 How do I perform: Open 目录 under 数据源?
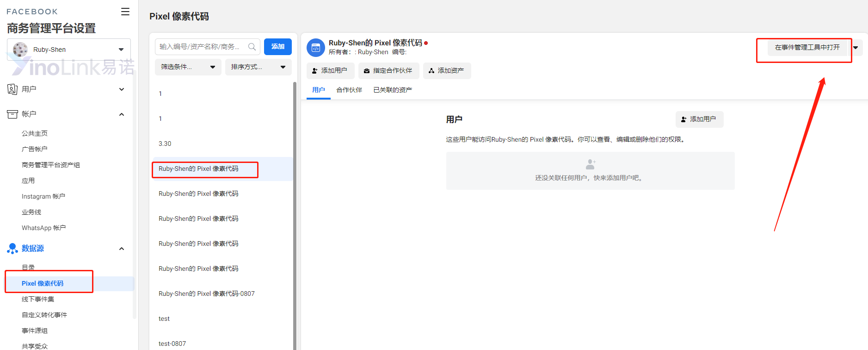[x=28, y=268]
